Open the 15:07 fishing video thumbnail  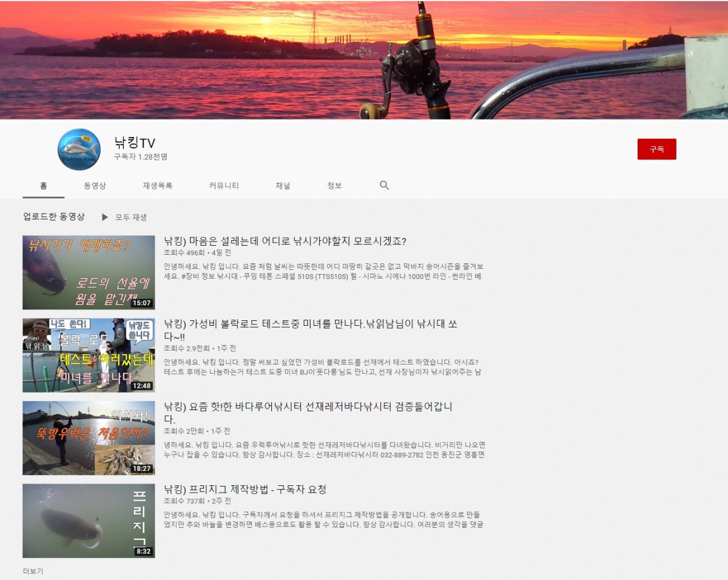(x=89, y=272)
